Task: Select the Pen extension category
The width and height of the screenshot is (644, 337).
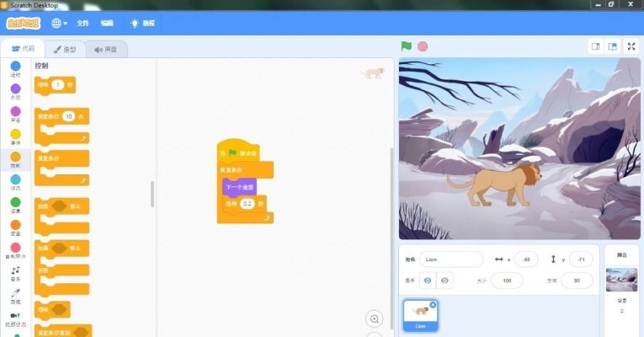Action: [x=15, y=296]
